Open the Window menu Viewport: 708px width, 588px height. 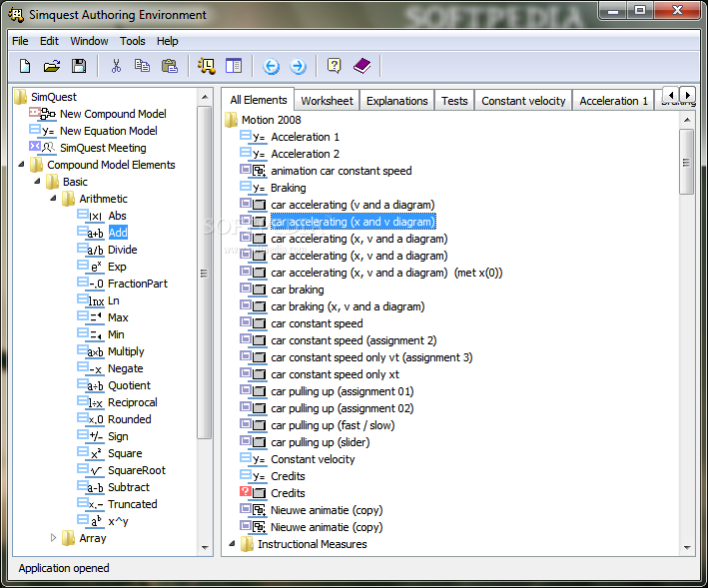coord(89,41)
